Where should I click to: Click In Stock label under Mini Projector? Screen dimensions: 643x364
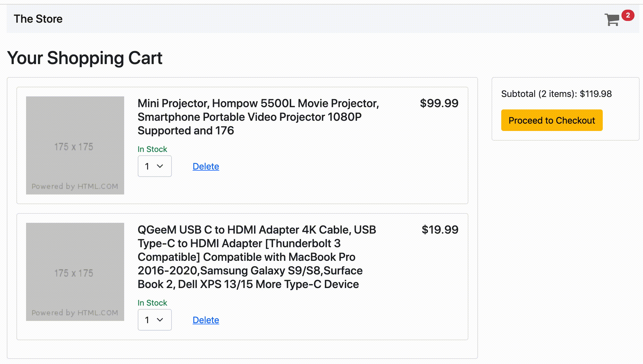[x=152, y=149]
